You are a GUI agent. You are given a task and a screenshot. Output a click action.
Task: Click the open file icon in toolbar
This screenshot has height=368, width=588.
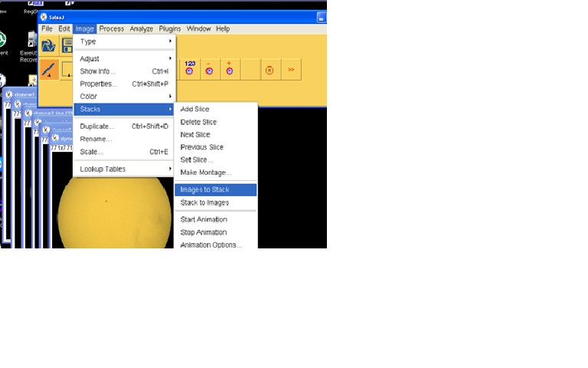(48, 45)
